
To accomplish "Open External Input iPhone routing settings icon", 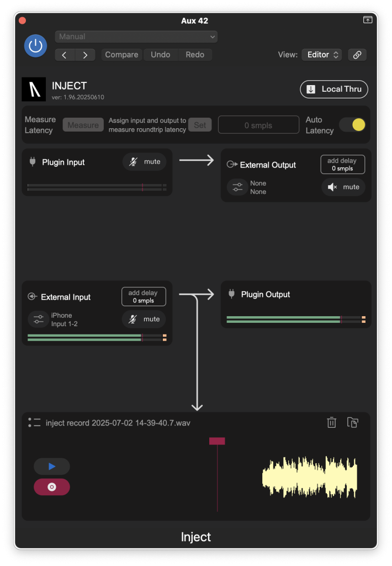I will [x=38, y=319].
